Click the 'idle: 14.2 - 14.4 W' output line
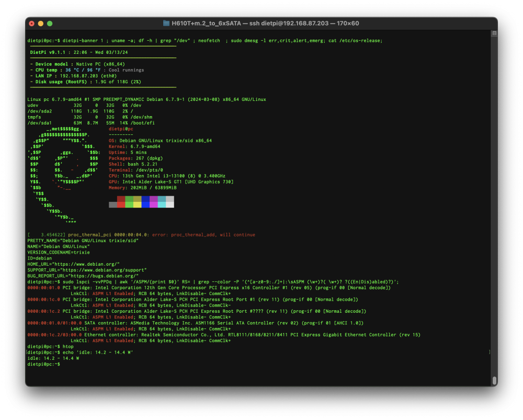The width and height of the screenshot is (523, 420). (53, 358)
